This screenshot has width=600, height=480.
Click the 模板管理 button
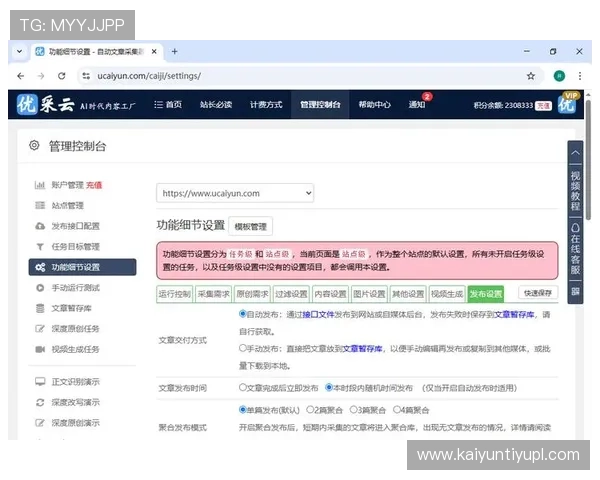point(251,226)
